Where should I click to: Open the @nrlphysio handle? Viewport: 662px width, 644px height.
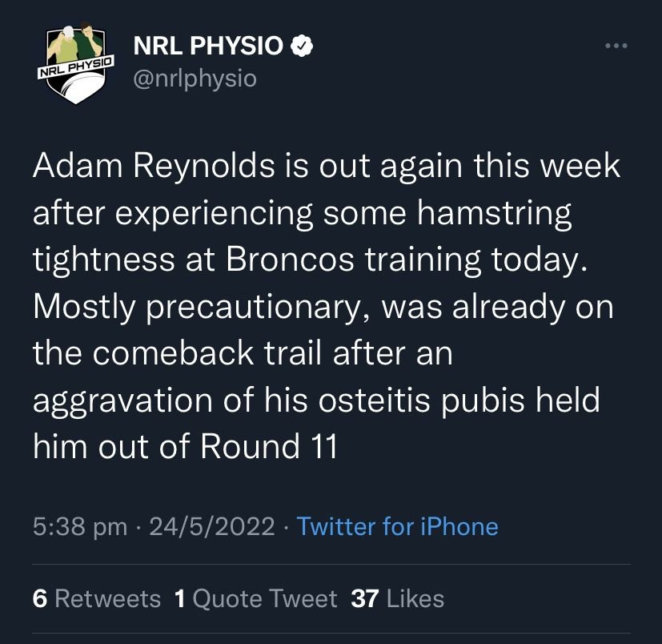195,79
